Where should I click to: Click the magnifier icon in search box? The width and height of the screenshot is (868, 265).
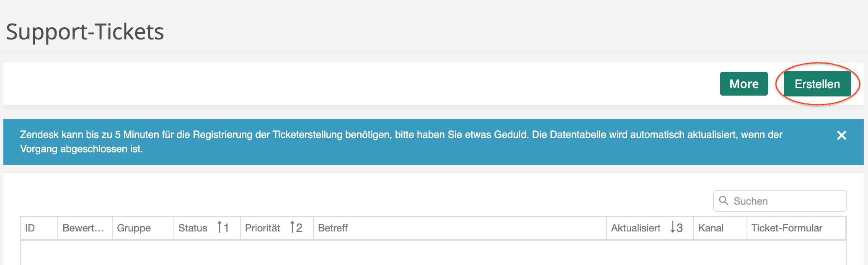pos(723,200)
